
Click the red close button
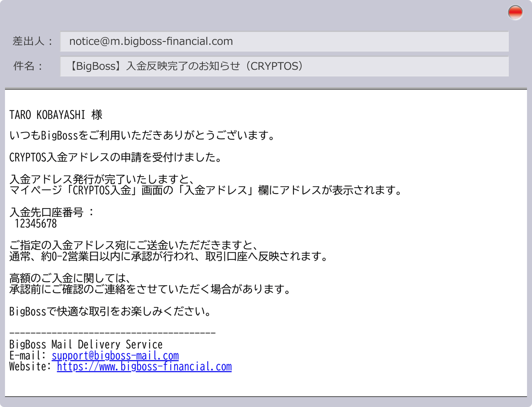click(515, 13)
